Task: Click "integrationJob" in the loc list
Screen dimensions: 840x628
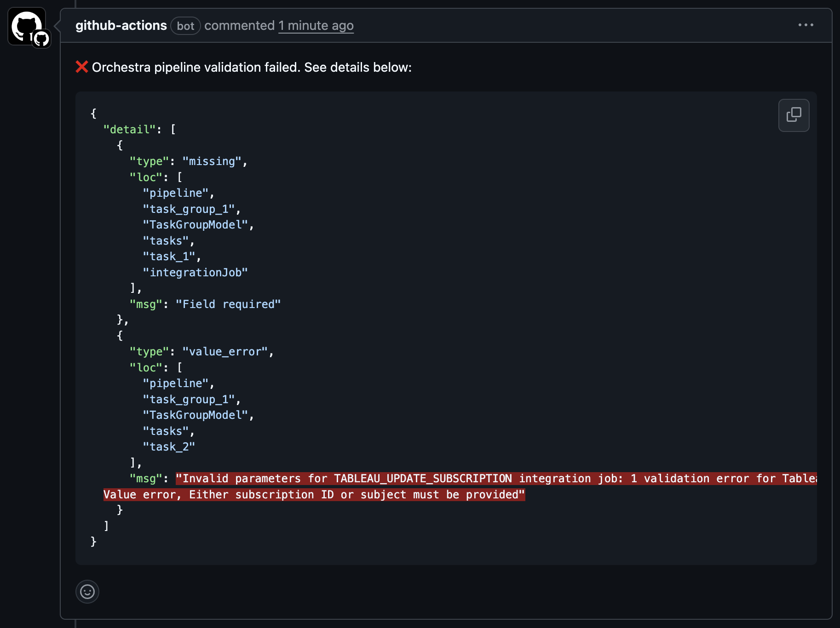Action: (x=196, y=272)
